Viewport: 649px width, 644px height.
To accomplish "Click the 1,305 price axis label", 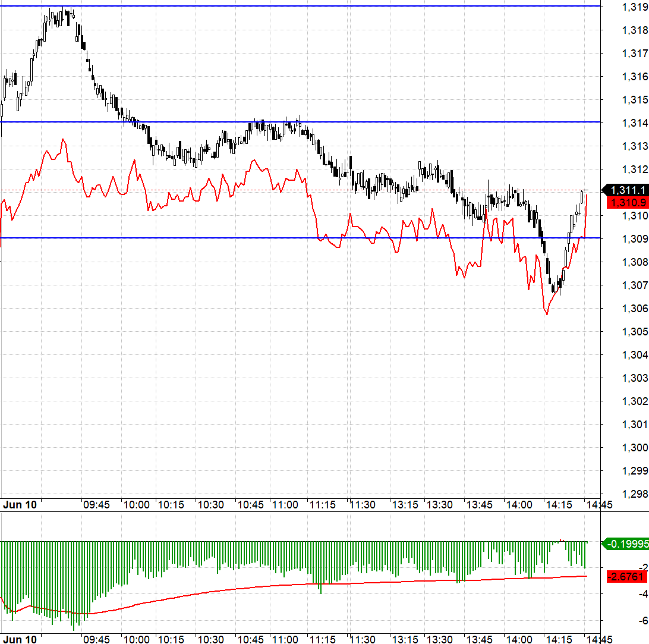I will (x=635, y=332).
